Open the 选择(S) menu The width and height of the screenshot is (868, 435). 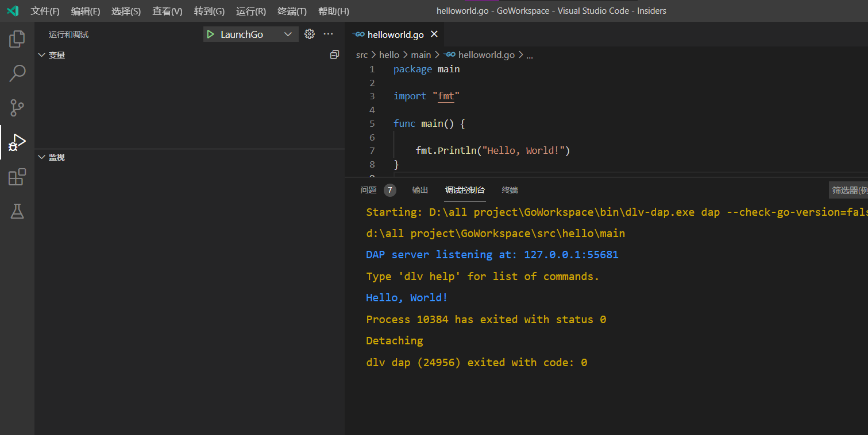(x=126, y=11)
